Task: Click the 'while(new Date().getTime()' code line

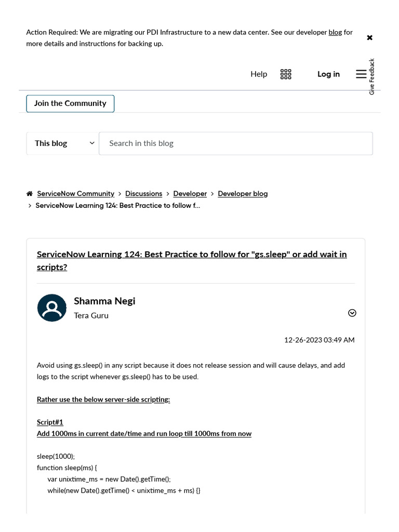Action: (x=124, y=490)
